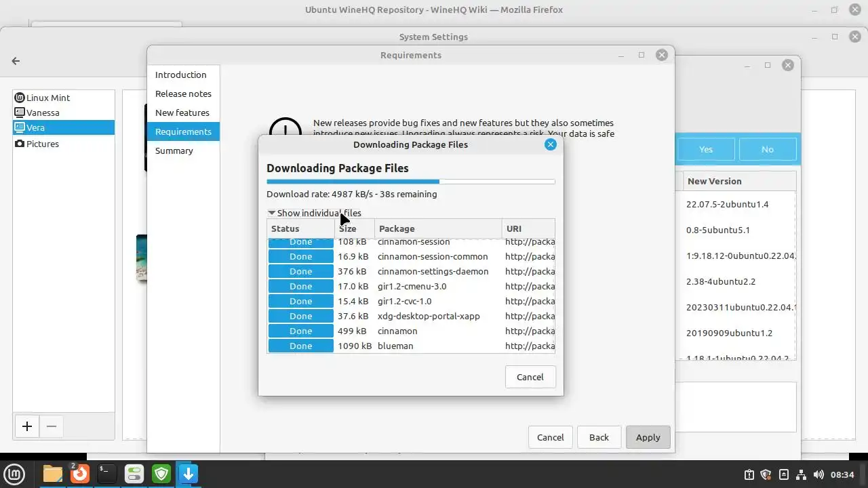The width and height of the screenshot is (868, 488).
Task: Open the blue download arrow taskbar icon
Action: point(189,473)
